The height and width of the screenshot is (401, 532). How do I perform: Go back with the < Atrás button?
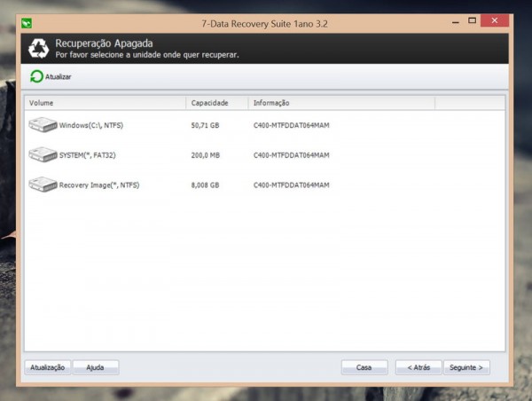(x=419, y=367)
